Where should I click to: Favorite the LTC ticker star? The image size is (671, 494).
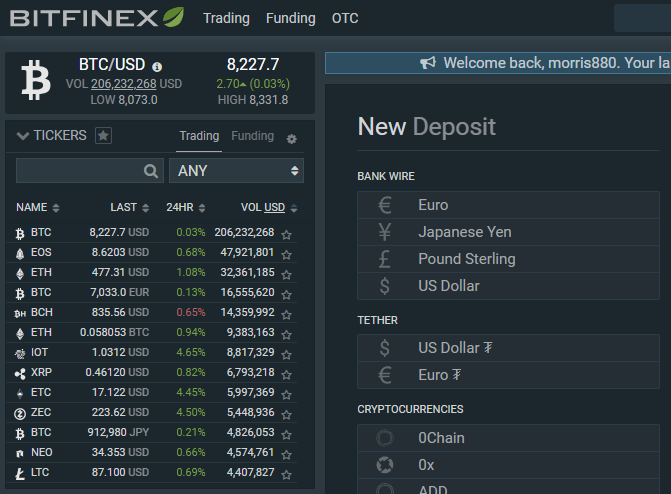286,474
